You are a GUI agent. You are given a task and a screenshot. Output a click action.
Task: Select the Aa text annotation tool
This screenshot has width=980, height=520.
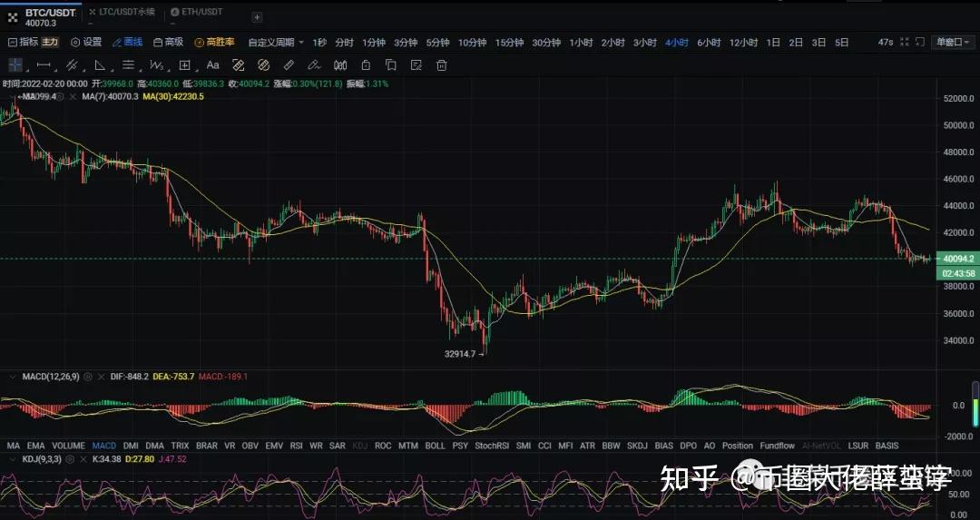212,65
